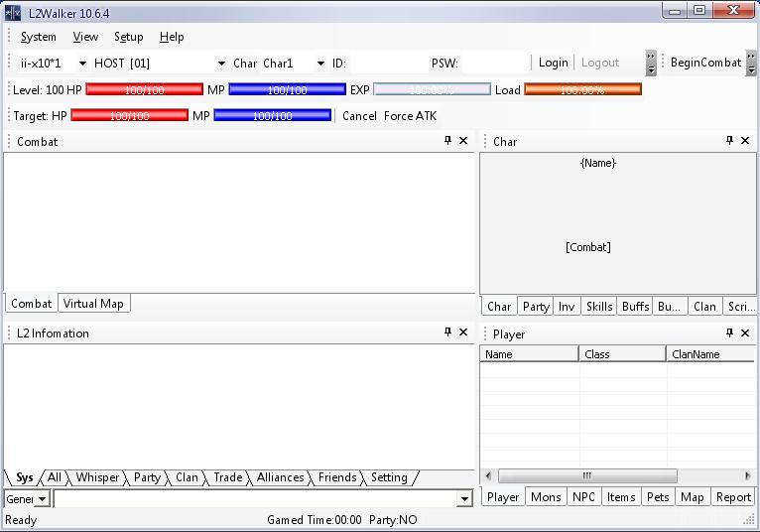Switch to the Mons tab
This screenshot has width=760, height=532.
(x=546, y=497)
